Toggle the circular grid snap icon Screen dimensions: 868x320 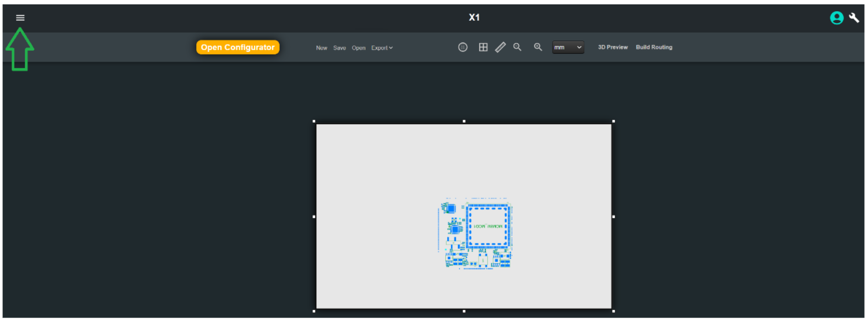click(463, 47)
